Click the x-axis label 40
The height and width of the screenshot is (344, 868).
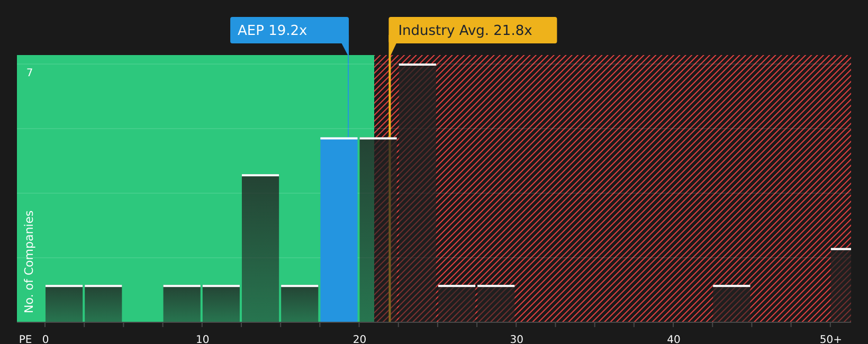pyautogui.click(x=674, y=339)
